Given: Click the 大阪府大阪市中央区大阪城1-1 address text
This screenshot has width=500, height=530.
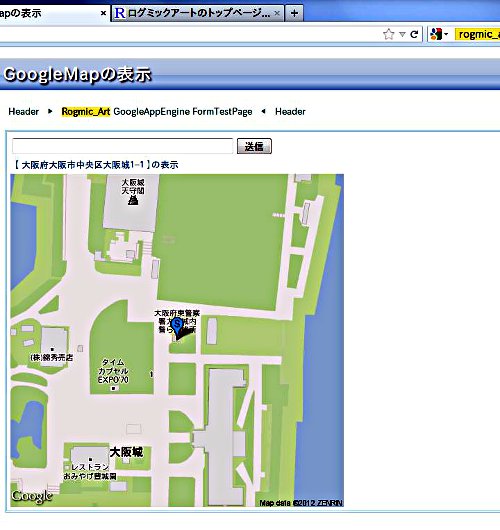Looking at the screenshot, I should point(83,165).
